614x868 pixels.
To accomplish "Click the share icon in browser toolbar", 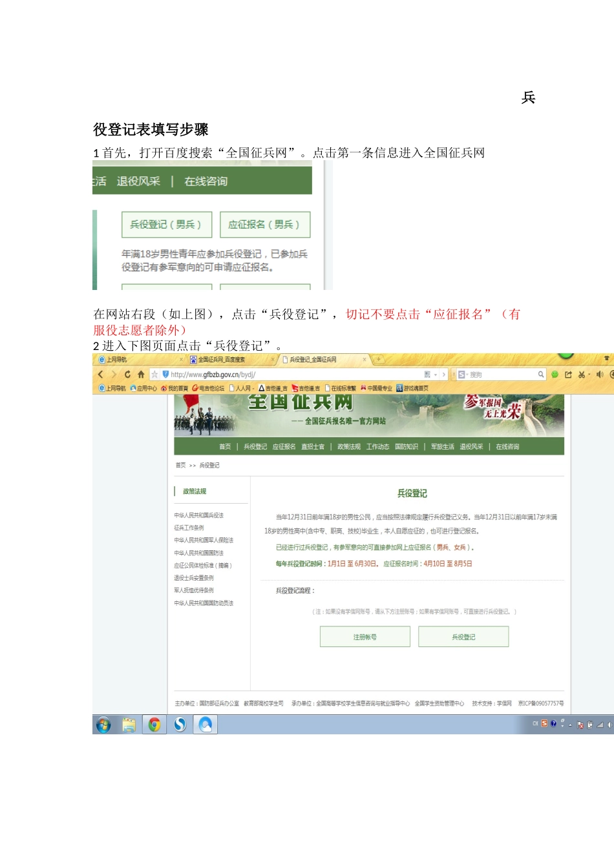I will pyautogui.click(x=568, y=375).
